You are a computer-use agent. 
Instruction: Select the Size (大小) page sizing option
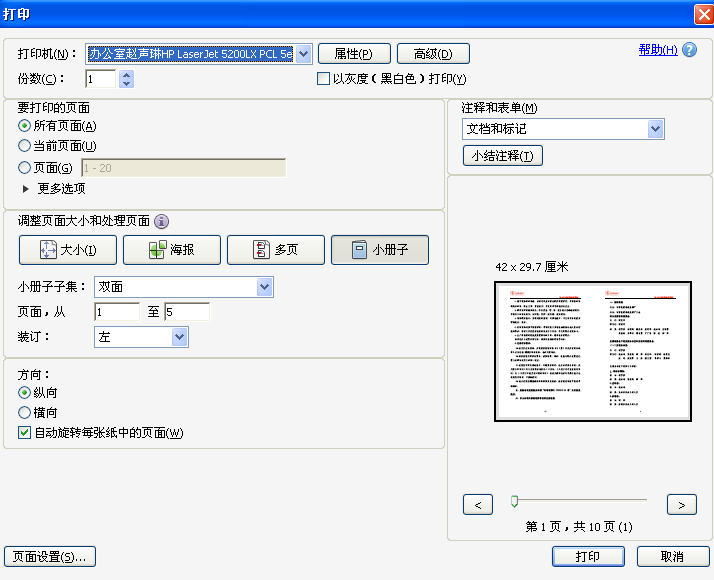68,249
